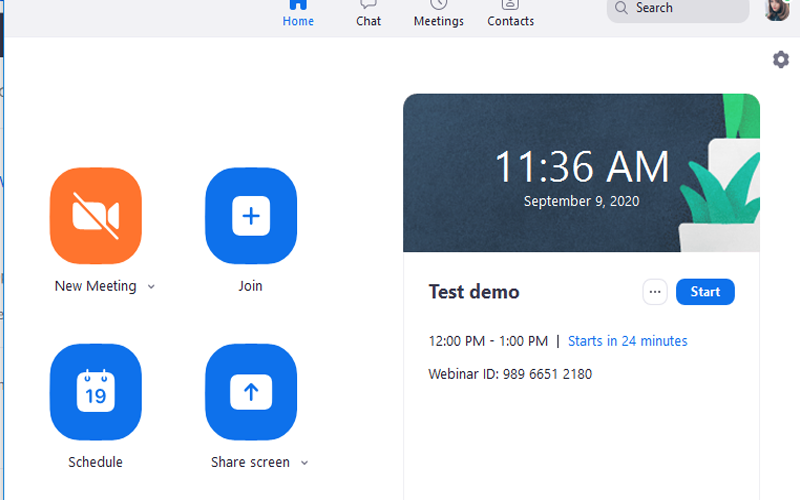Open settings with the gear icon
Image resolution: width=800 pixels, height=500 pixels.
click(781, 60)
